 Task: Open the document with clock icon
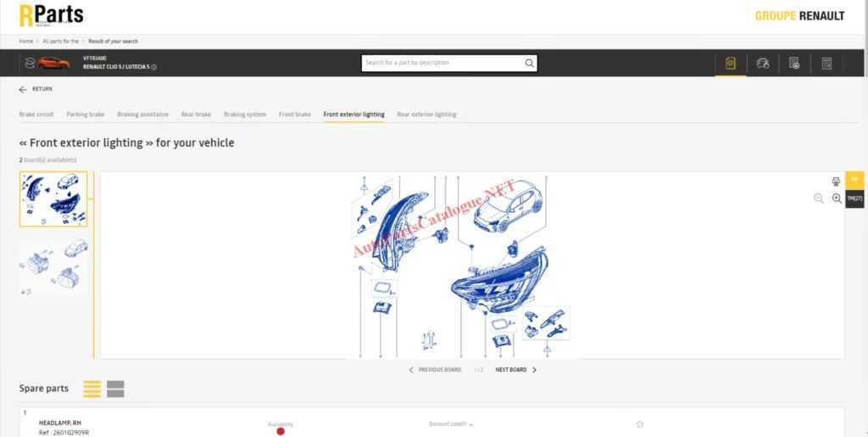click(793, 63)
